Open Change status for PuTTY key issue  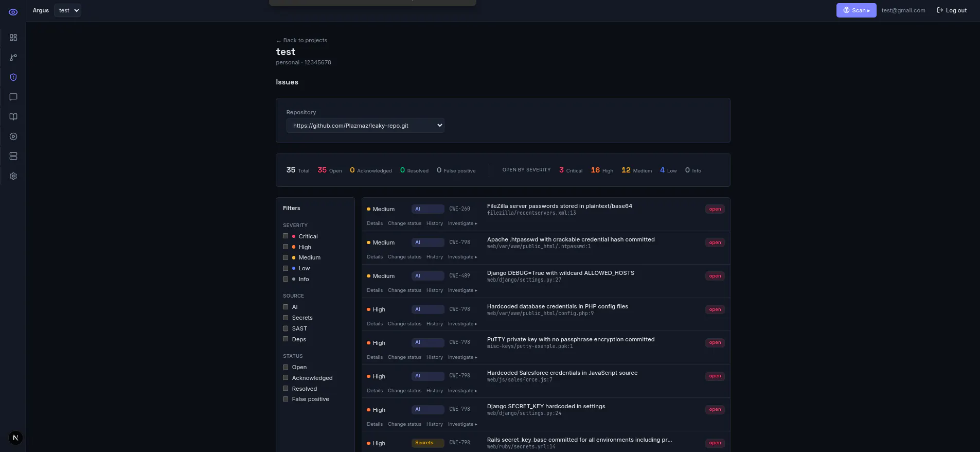coord(404,357)
